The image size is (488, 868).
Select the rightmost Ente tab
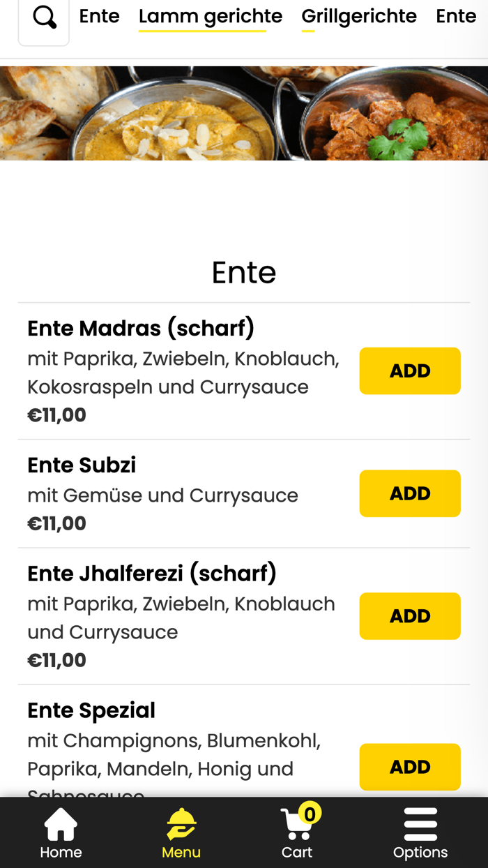[456, 17]
